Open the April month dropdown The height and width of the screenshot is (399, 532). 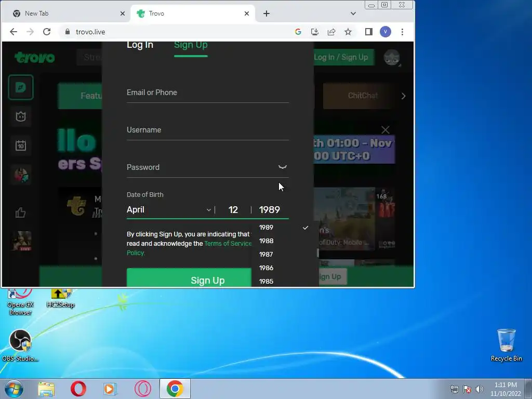(x=169, y=210)
